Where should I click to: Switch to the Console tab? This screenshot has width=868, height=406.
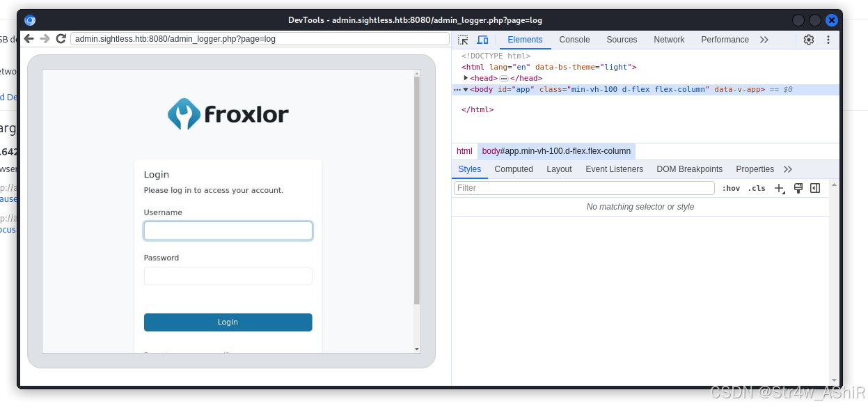tap(574, 40)
